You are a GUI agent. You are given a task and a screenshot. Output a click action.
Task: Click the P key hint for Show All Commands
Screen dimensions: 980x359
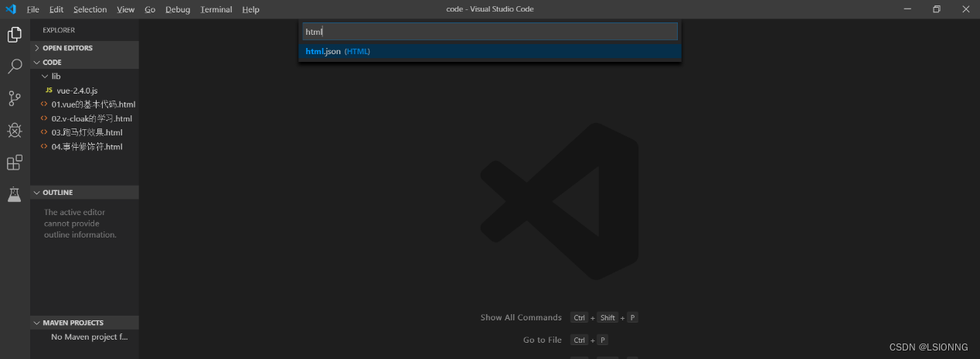(632, 318)
